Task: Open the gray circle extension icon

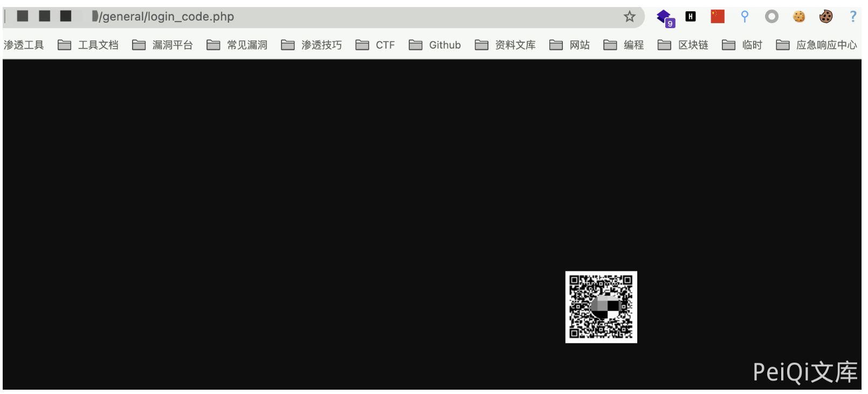Action: 771,17
